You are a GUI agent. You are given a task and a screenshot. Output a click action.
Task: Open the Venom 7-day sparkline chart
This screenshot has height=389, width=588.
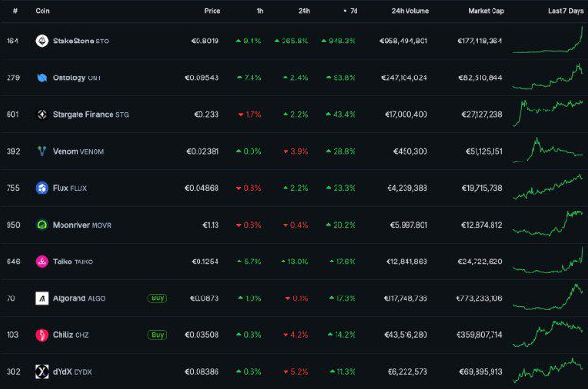tap(548, 149)
